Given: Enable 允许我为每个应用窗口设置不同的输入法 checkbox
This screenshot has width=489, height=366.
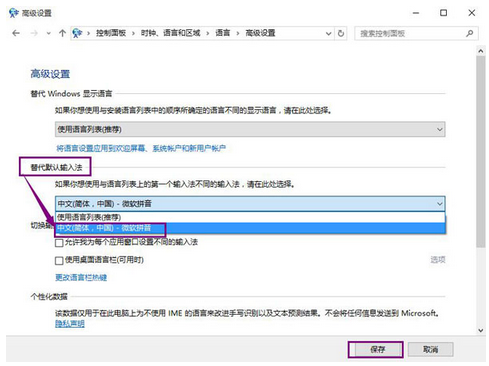Looking at the screenshot, I should point(59,243).
